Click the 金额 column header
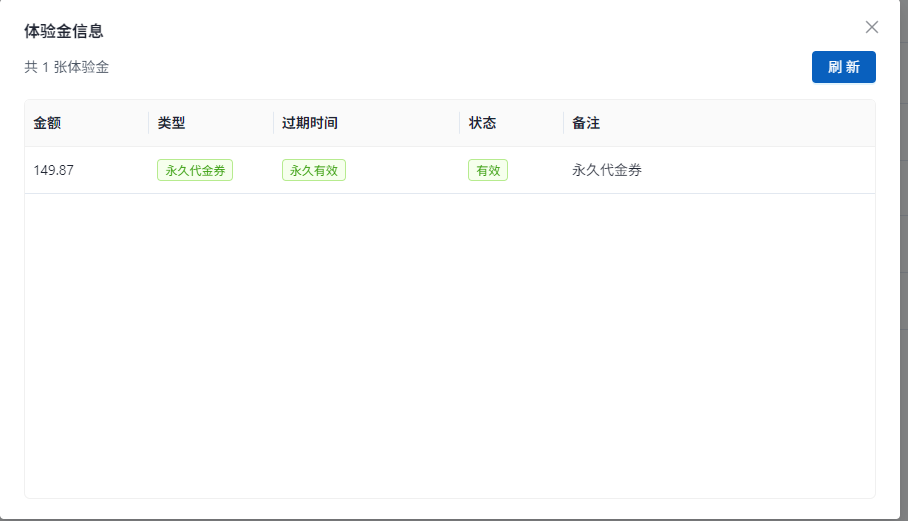Viewport: 908px width, 521px height. coord(47,123)
